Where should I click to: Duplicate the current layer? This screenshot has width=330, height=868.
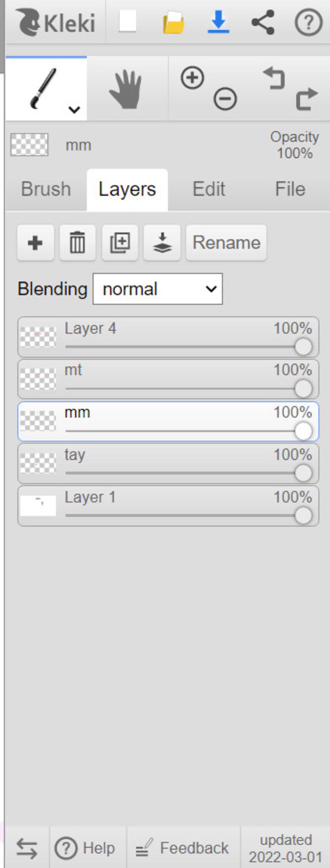click(120, 243)
